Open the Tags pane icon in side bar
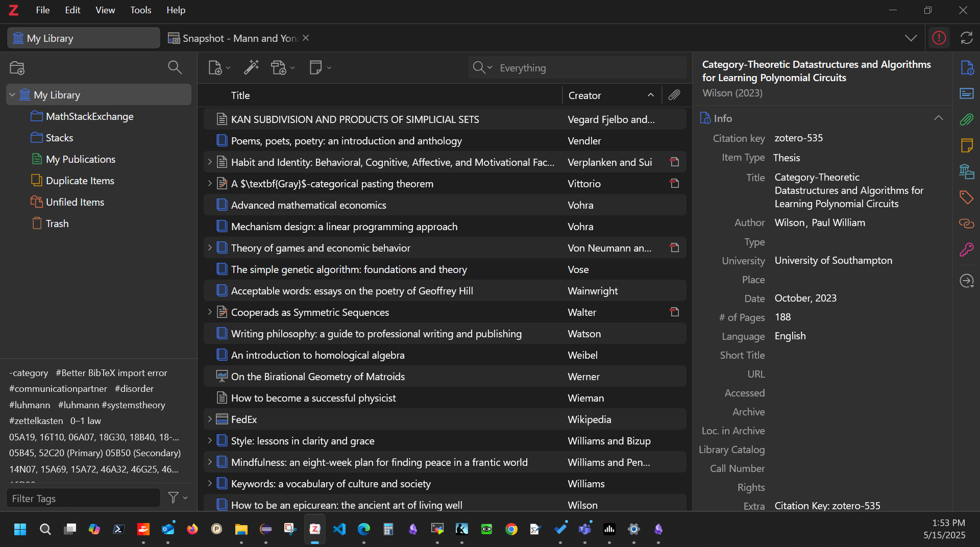This screenshot has width=980, height=547. click(966, 197)
